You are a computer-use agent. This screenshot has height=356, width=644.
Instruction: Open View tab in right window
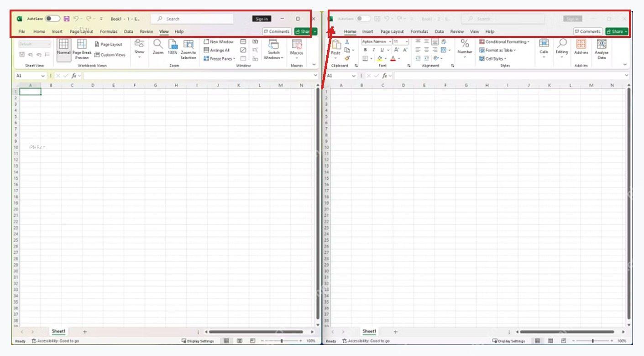click(x=475, y=31)
